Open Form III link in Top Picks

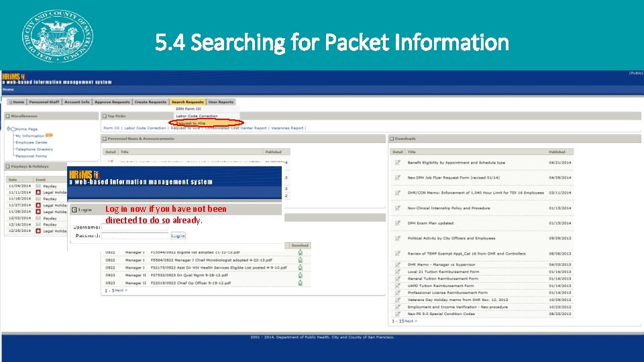pos(111,128)
